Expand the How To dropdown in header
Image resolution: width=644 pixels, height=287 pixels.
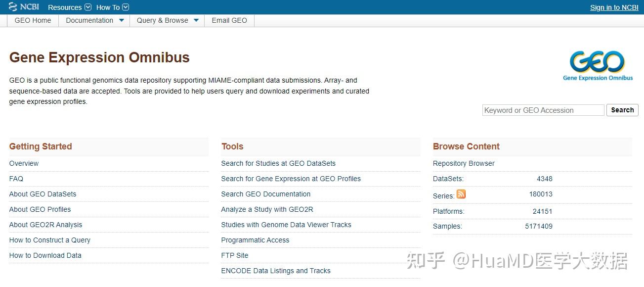click(x=113, y=7)
